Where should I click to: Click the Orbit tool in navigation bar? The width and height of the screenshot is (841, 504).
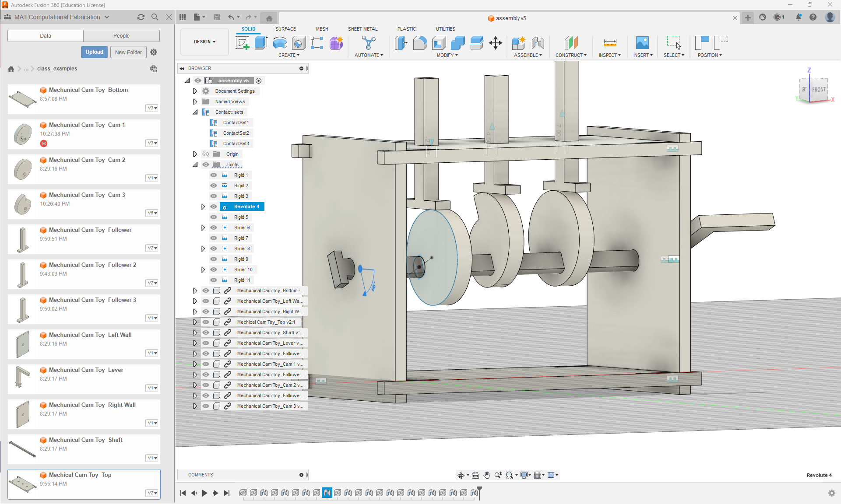click(461, 475)
